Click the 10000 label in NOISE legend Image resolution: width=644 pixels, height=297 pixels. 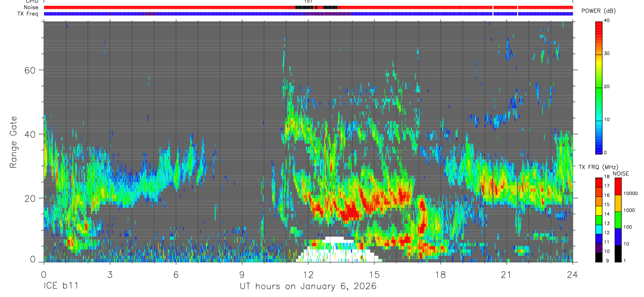(630, 193)
